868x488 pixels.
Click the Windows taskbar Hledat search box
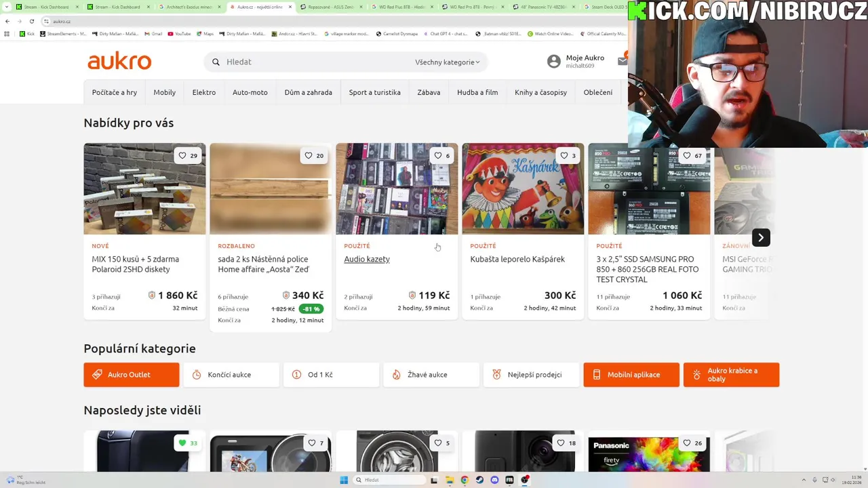[x=390, y=480]
